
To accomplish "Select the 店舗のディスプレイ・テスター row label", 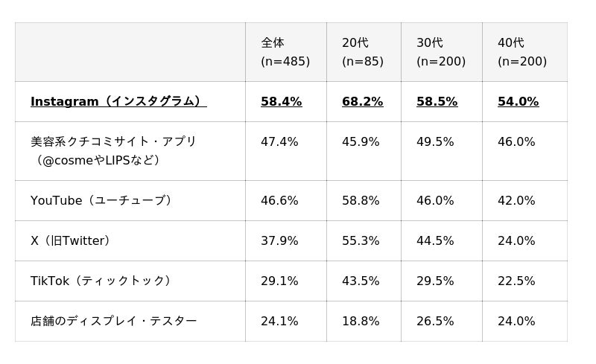I will (x=114, y=321).
